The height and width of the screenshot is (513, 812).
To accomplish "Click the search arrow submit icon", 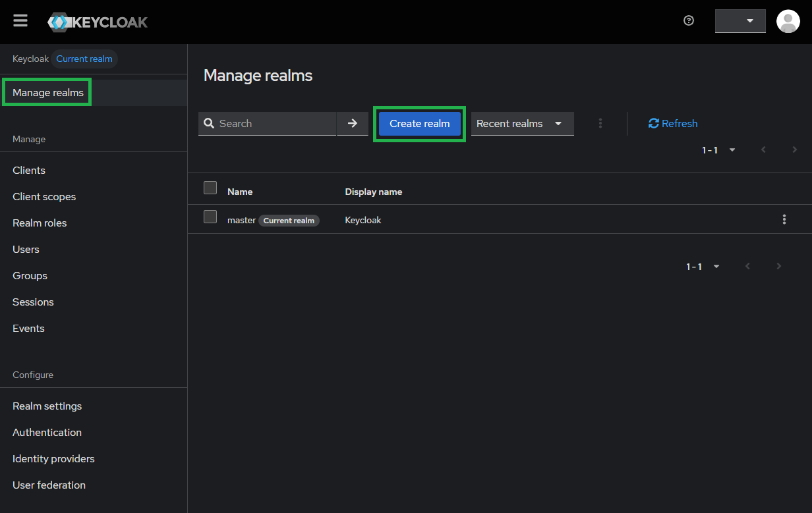I will click(x=353, y=123).
